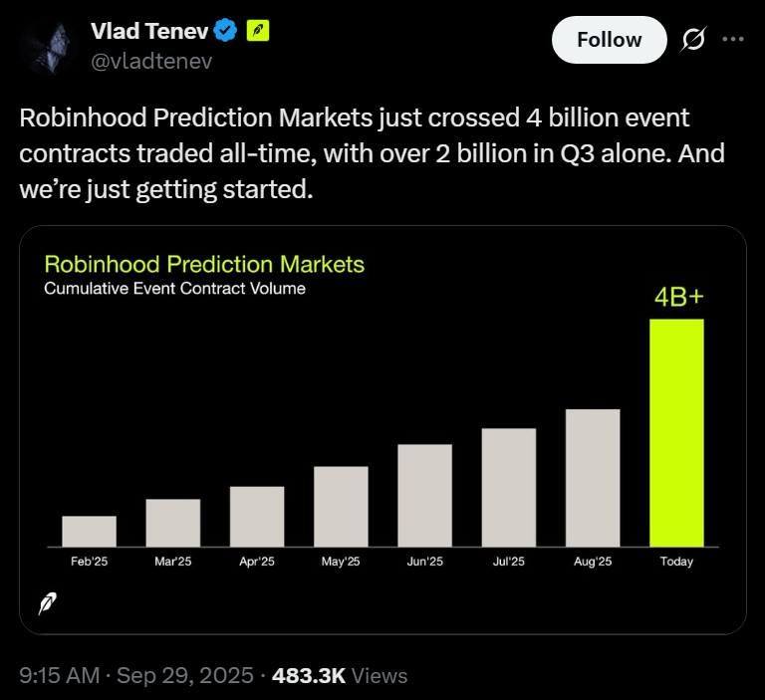Click the 9:15 AM Sep 29, 2025 timestamp
Screen dimensions: 765x700
pyautogui.click(x=134, y=675)
